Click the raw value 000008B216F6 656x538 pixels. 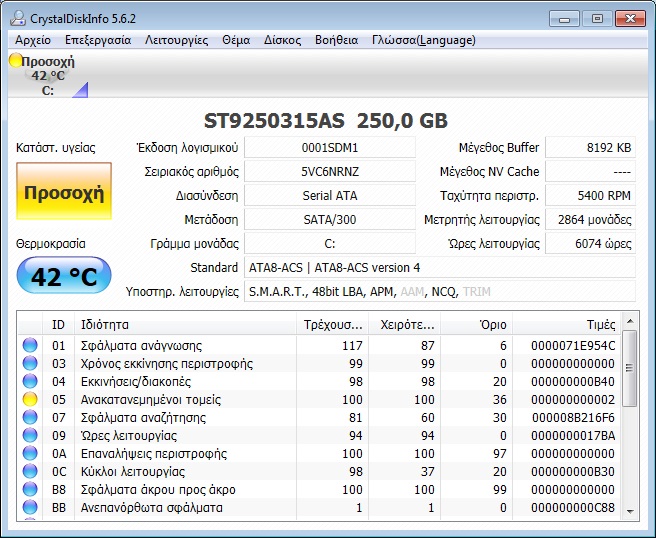click(573, 417)
